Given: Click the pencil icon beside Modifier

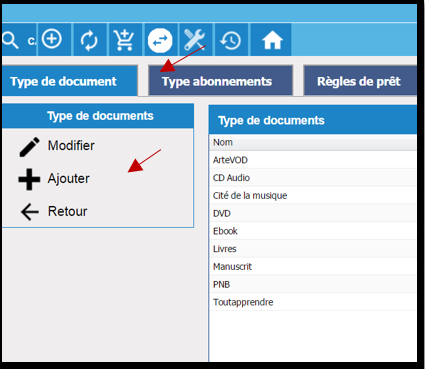Looking at the screenshot, I should [29, 147].
